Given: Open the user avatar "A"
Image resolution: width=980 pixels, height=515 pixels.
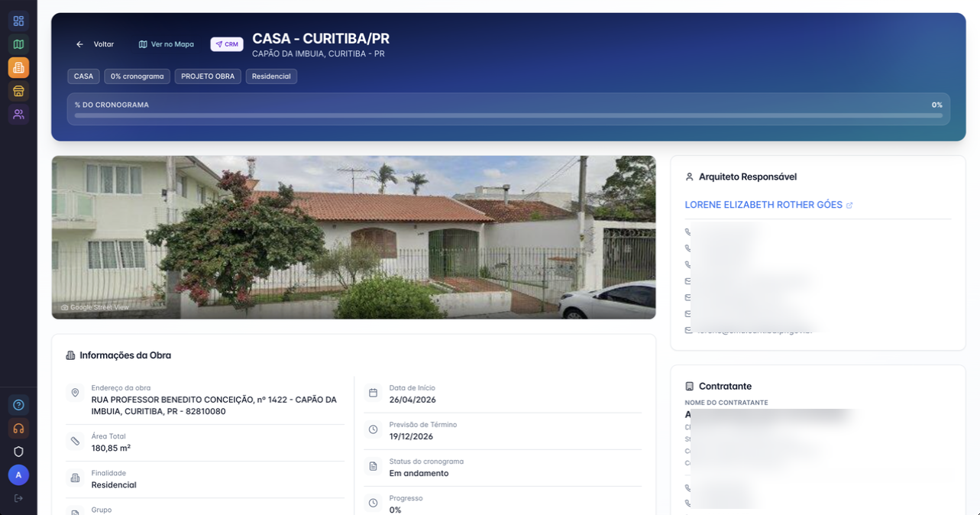Looking at the screenshot, I should [x=18, y=475].
